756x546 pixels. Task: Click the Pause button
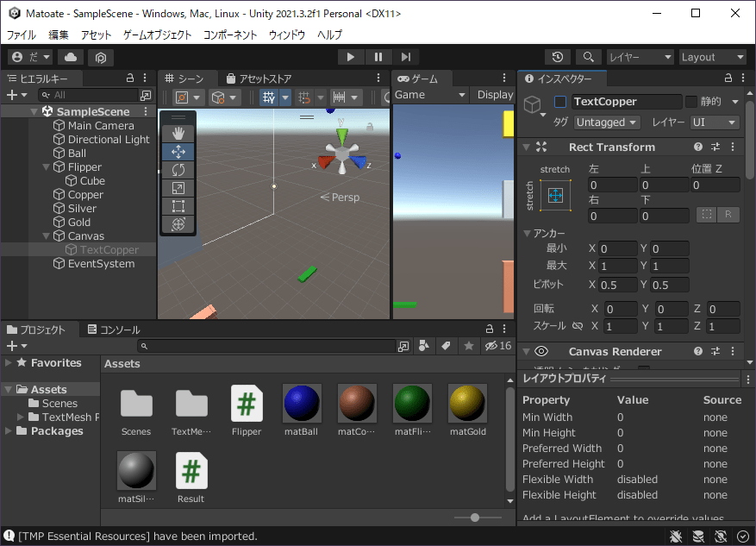tap(378, 57)
